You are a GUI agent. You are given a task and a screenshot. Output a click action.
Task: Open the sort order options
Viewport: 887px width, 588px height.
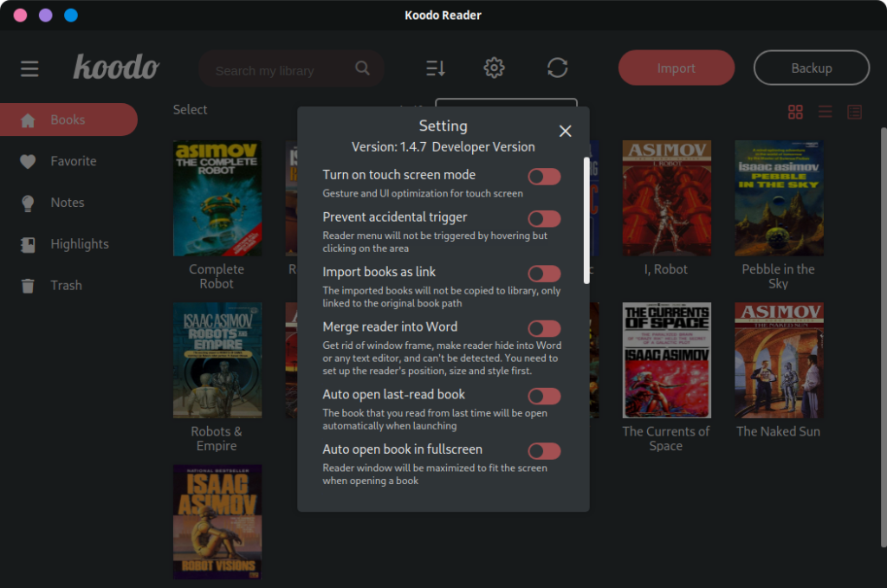[435, 68]
